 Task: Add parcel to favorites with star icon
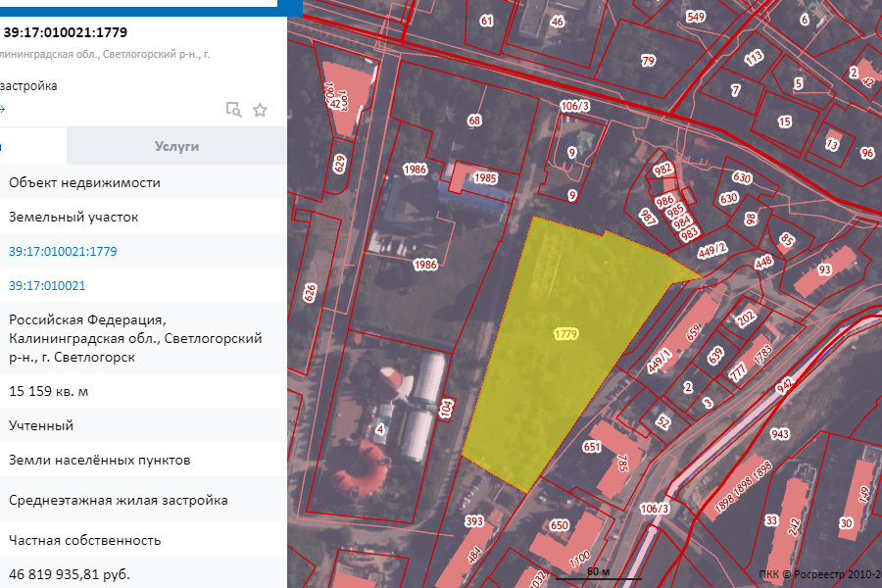point(260,110)
